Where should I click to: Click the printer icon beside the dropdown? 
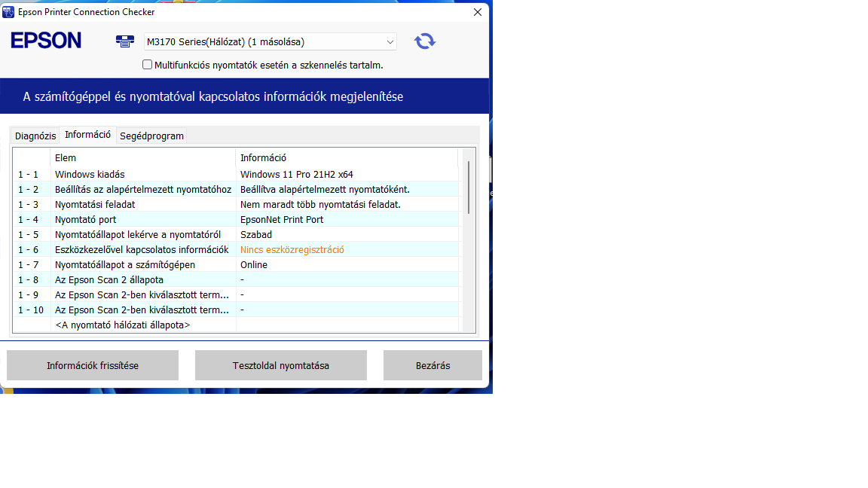tap(125, 41)
